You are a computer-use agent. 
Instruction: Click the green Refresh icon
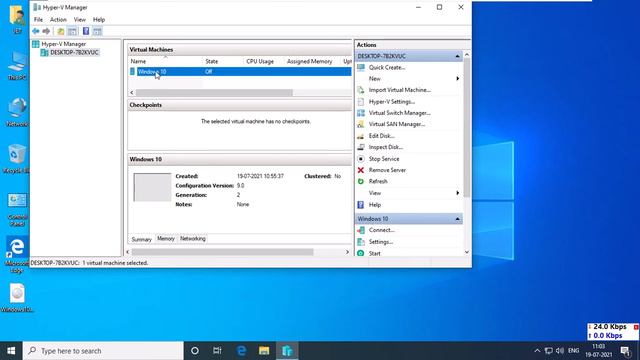tap(361, 181)
